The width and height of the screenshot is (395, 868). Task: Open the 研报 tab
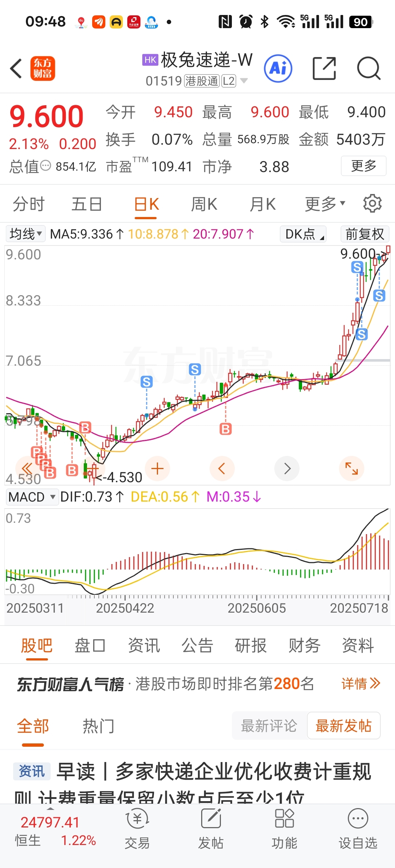click(x=251, y=646)
